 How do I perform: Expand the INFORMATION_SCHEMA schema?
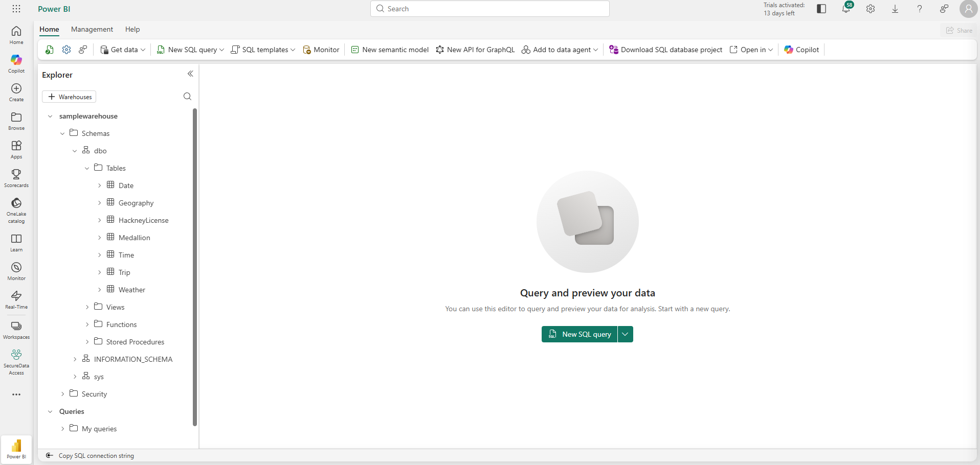75,360
